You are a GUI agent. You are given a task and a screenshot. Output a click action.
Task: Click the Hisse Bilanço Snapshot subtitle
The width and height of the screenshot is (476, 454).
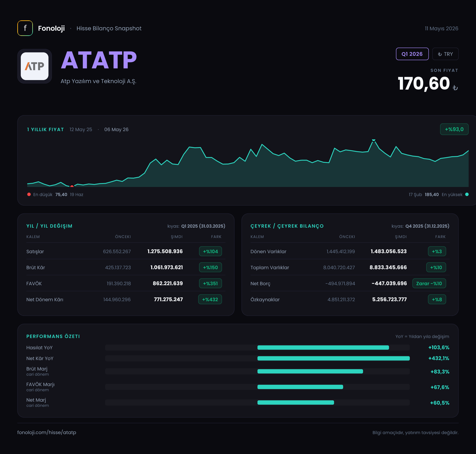(x=109, y=28)
